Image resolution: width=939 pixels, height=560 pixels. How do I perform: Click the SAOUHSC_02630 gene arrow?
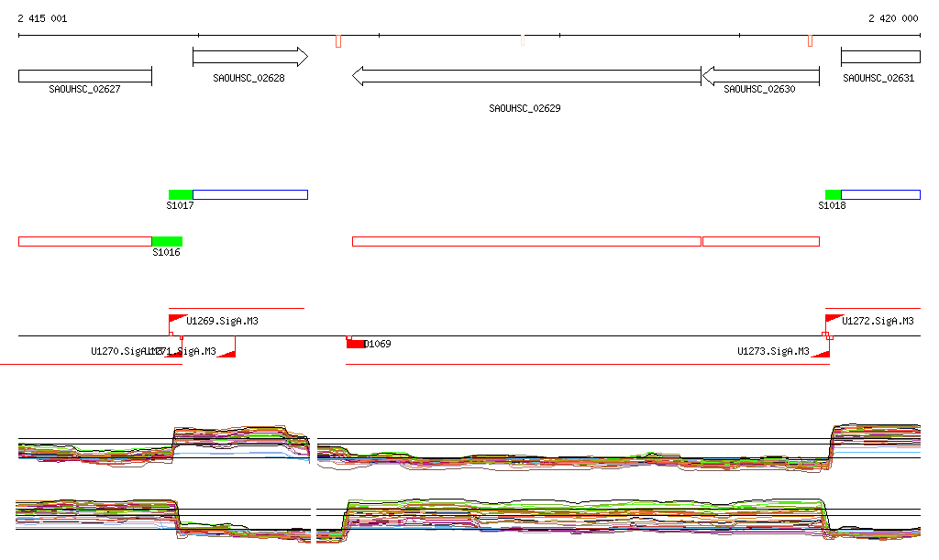pos(760,76)
